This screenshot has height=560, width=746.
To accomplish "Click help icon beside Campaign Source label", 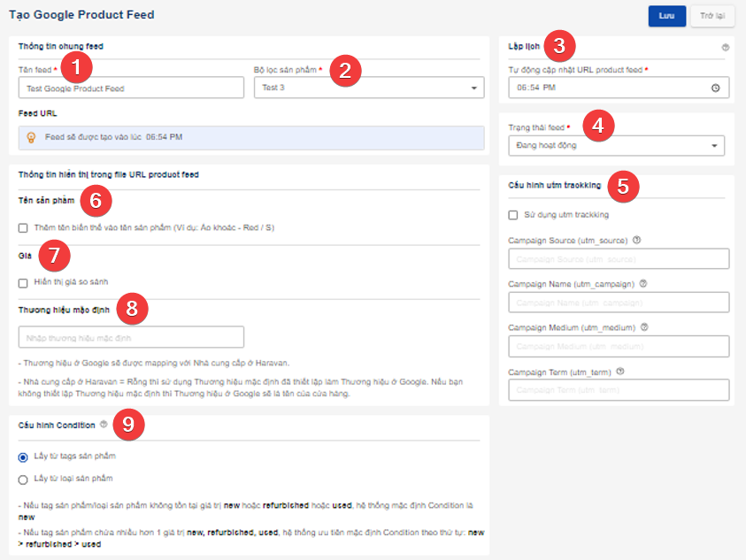I will click(x=637, y=240).
